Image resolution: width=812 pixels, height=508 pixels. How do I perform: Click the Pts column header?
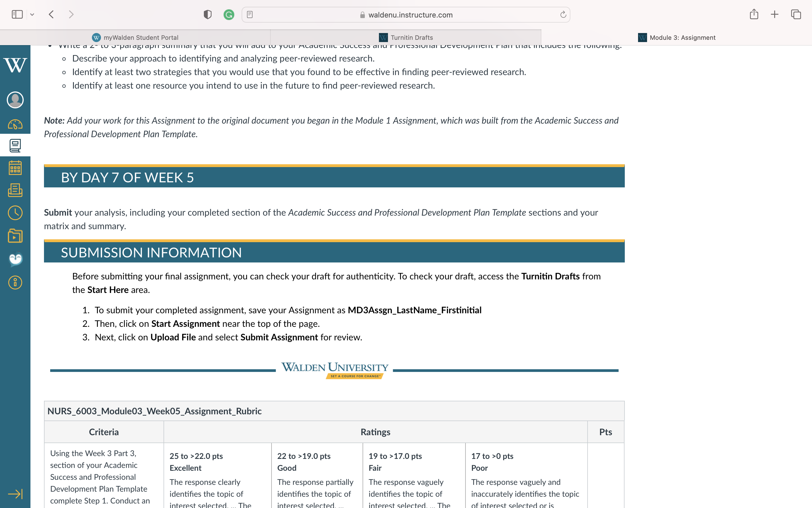606,432
